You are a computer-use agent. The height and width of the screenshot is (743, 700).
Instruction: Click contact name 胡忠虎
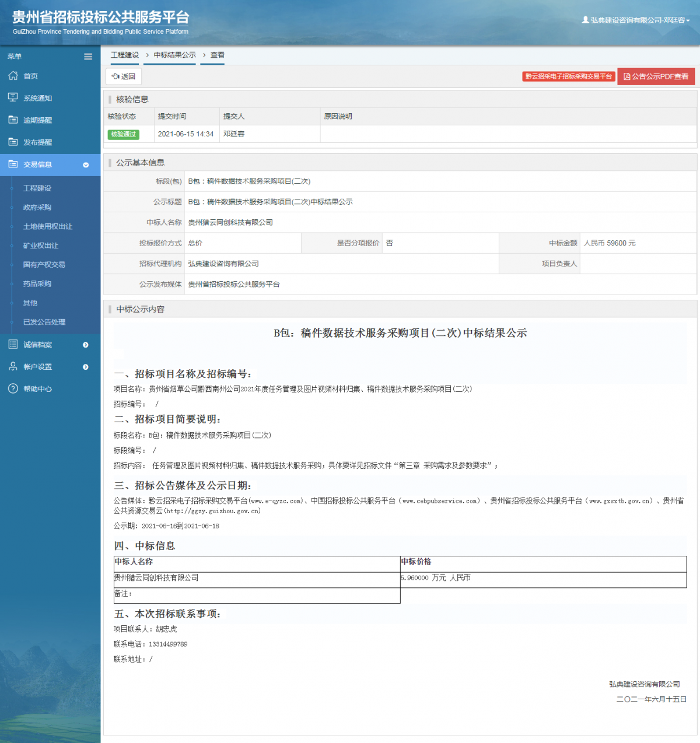[166, 629]
